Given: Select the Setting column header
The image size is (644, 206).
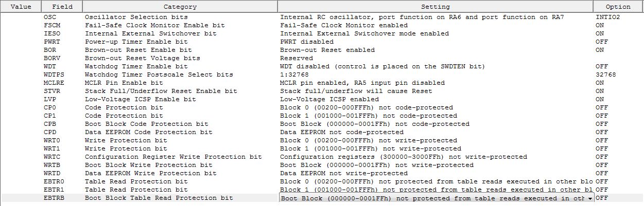Looking at the screenshot, I should (436, 7).
